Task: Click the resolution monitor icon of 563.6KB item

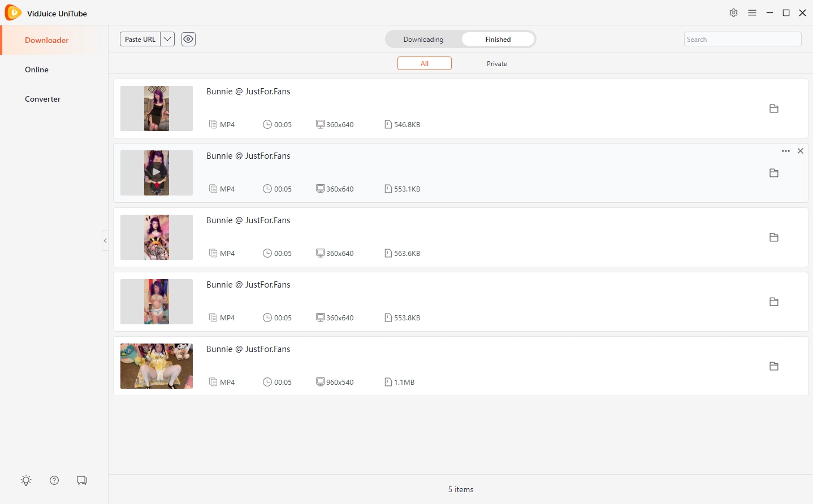Action: point(320,253)
